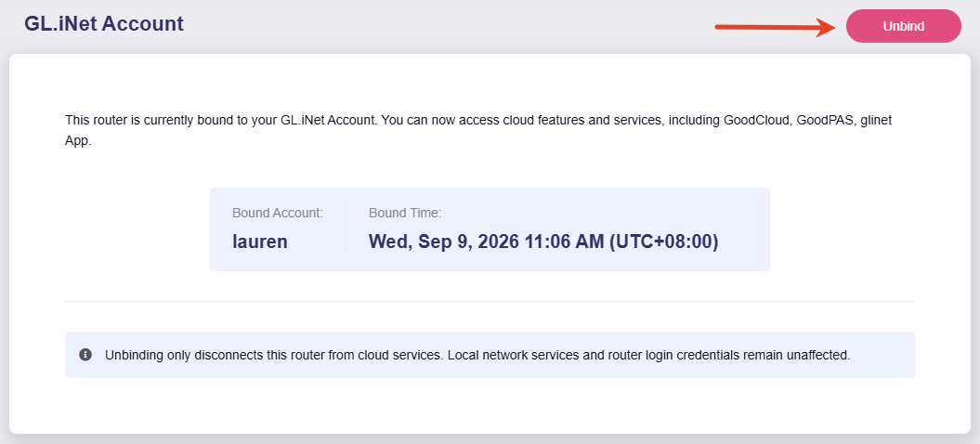This screenshot has height=444, width=980.
Task: Click the info icon beside unbinding notice
Action: coord(85,355)
